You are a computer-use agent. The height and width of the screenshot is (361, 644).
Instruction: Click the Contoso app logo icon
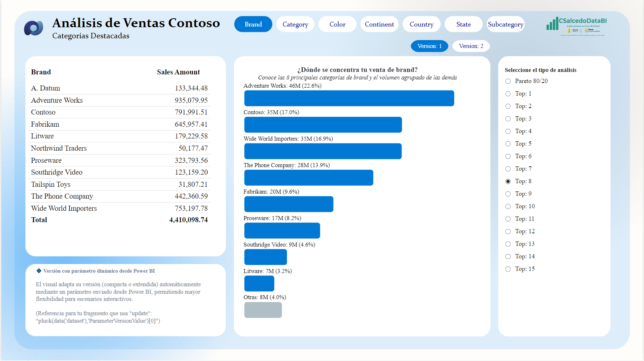tap(34, 28)
